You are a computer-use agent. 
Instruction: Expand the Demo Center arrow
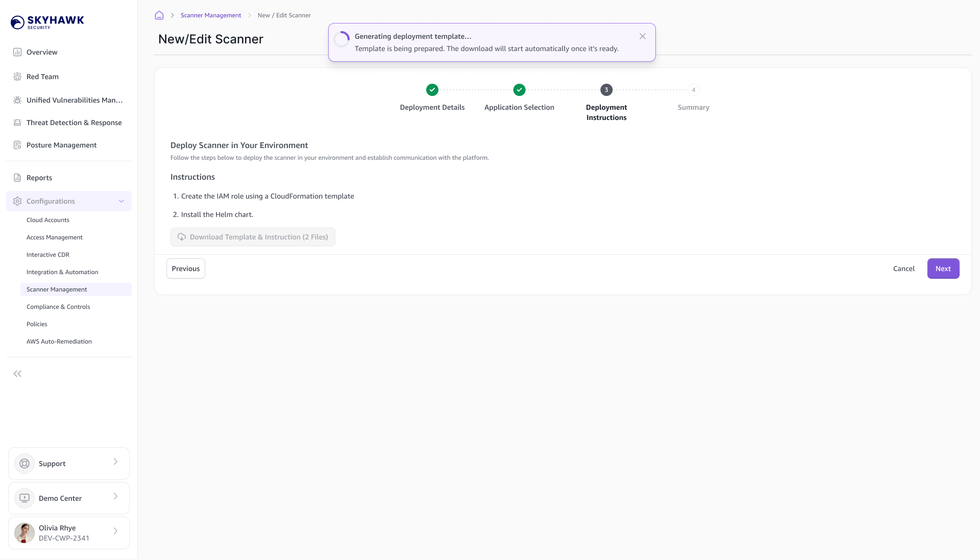click(x=115, y=496)
